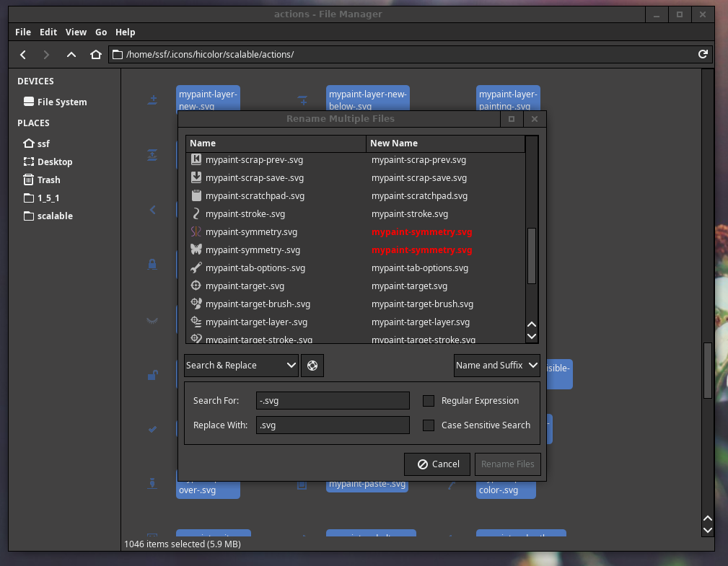Click the Search For text field
Screen dimensions: 728x566
(333, 401)
